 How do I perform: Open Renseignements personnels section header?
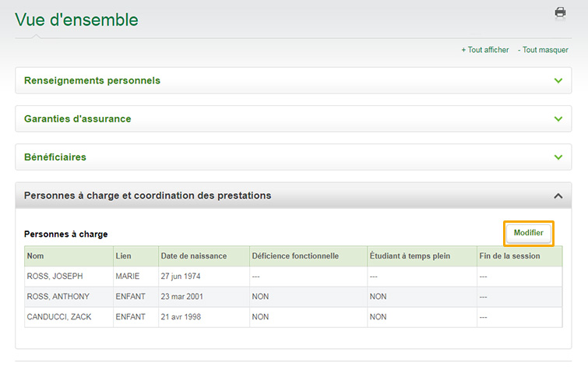click(294, 81)
